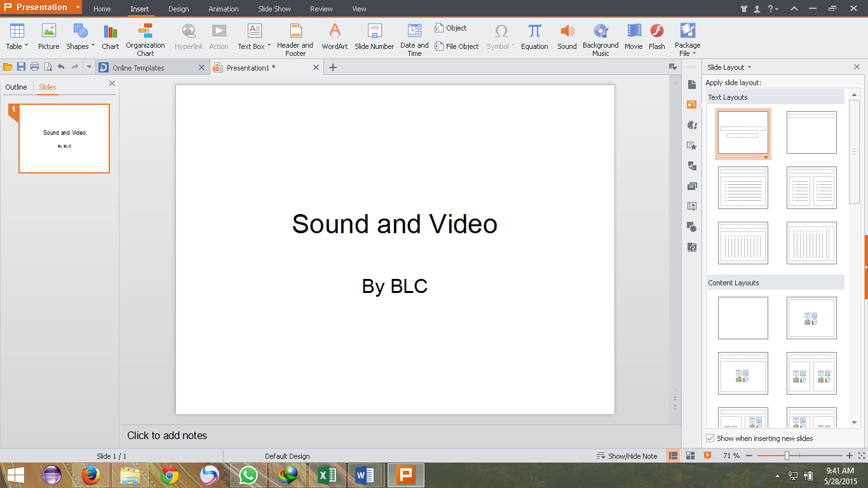Viewport: 868px width, 488px height.
Task: Select the Outline tab
Action: 16,87
